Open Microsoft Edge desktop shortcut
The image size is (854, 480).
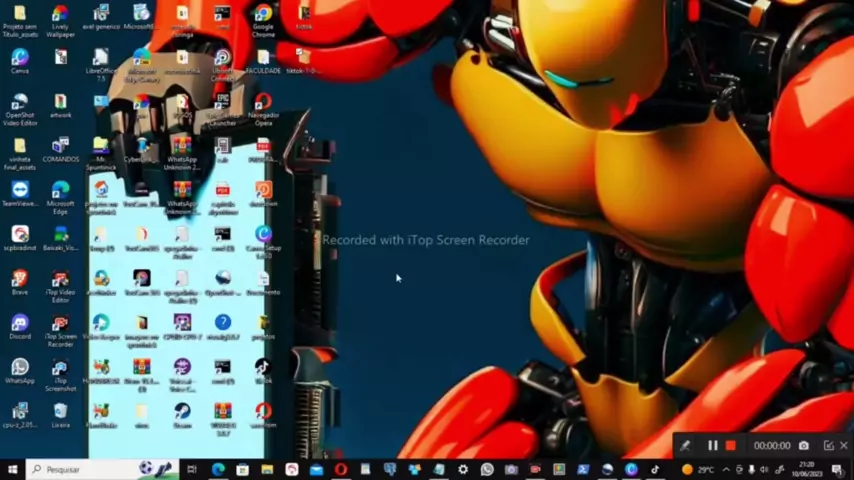click(60, 198)
